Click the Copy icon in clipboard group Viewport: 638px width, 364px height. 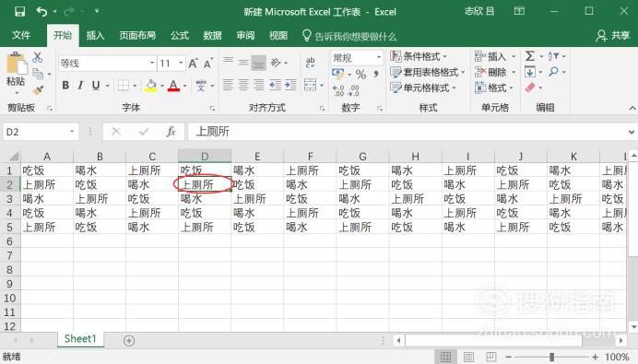pyautogui.click(x=38, y=74)
